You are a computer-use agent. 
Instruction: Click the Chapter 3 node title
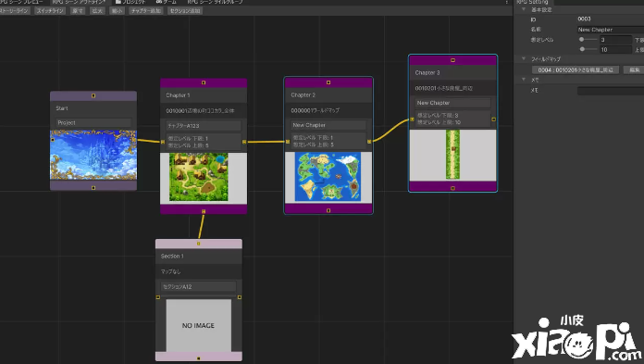tap(427, 72)
